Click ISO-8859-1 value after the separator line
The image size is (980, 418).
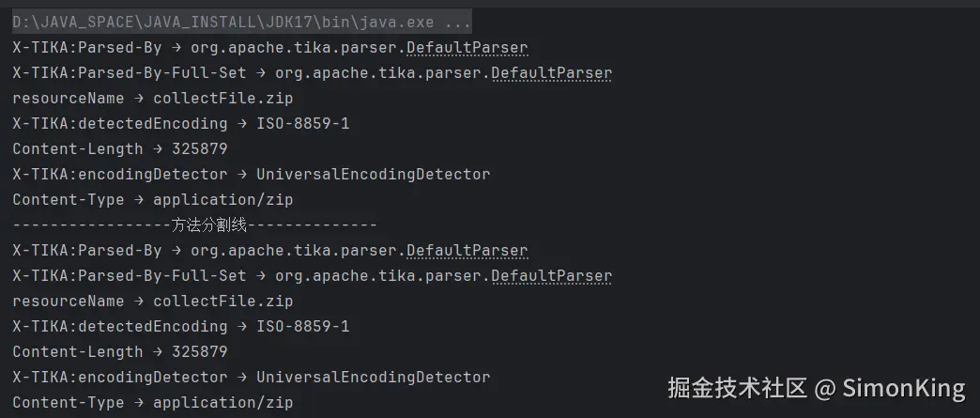[x=302, y=326]
